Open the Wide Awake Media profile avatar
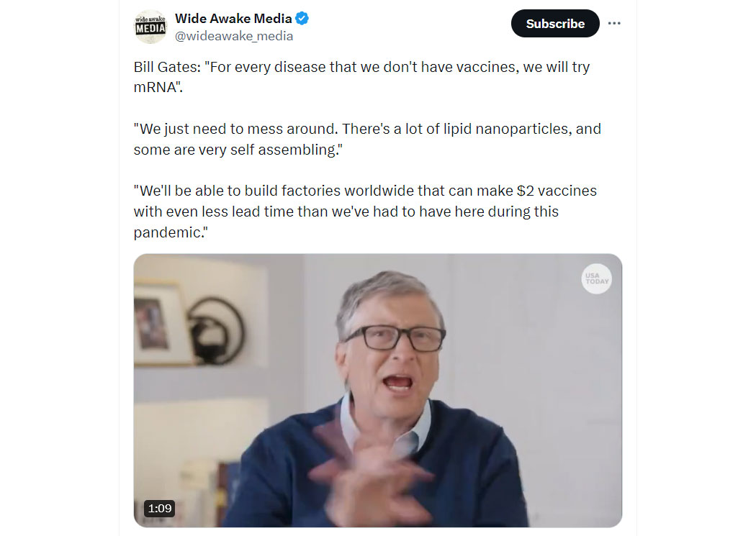The height and width of the screenshot is (536, 756). click(x=150, y=27)
